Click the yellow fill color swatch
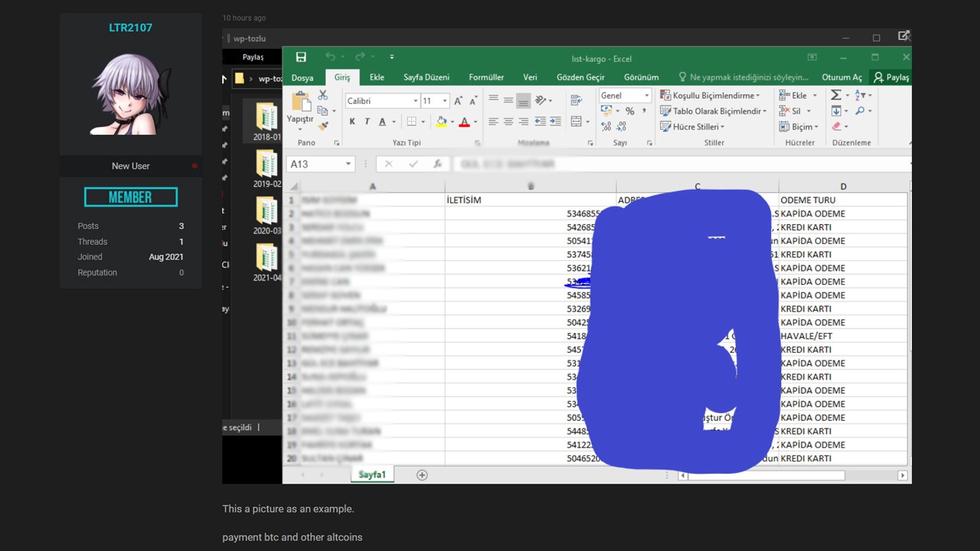The height and width of the screenshot is (551, 980). 441,122
